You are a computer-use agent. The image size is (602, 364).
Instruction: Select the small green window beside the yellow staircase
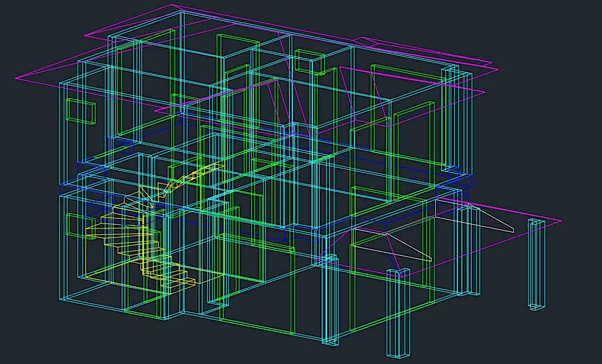[81, 226]
